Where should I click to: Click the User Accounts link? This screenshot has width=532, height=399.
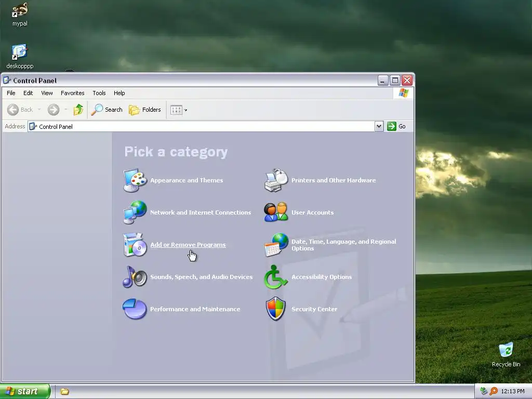pos(312,212)
